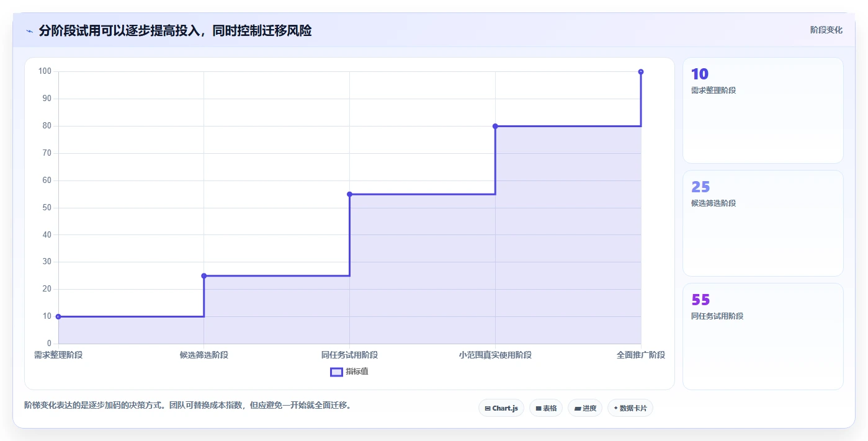The width and height of the screenshot is (868, 441).
Task: Select the 进度 tag pill
Action: (x=585, y=408)
